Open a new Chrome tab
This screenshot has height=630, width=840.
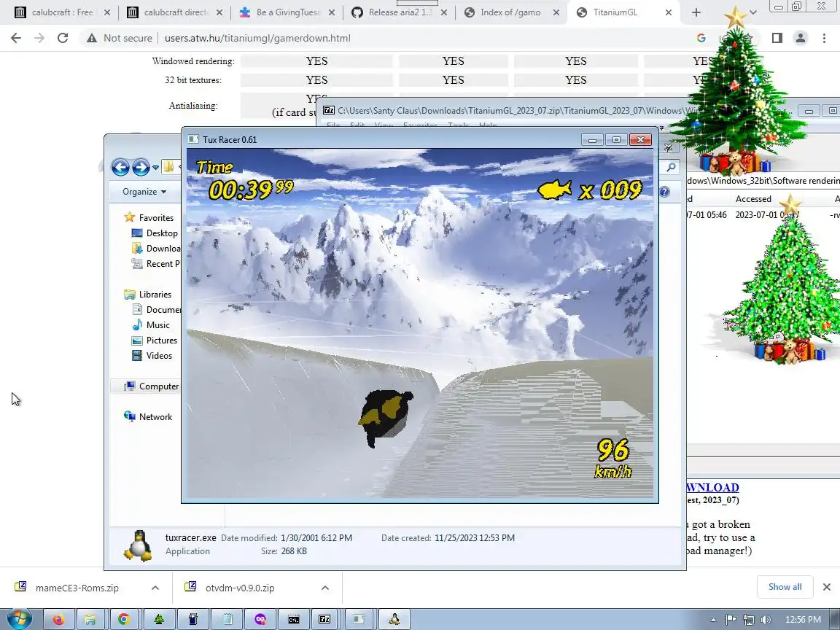point(696,12)
